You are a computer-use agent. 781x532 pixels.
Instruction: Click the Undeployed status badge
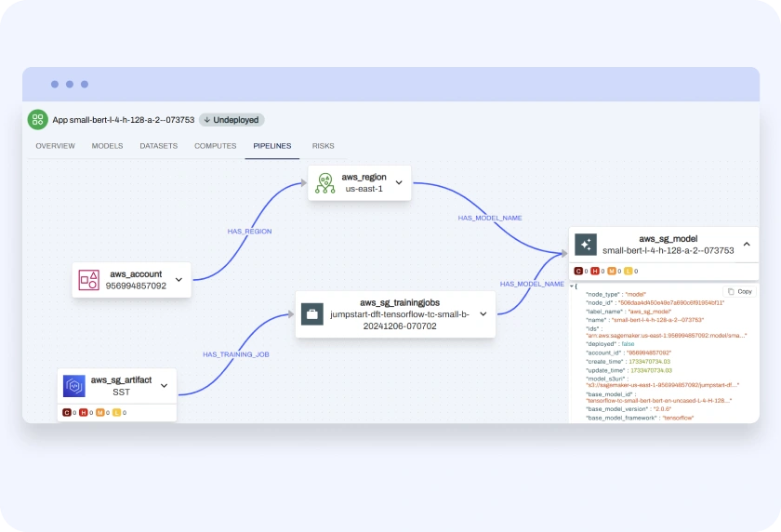[232, 120]
